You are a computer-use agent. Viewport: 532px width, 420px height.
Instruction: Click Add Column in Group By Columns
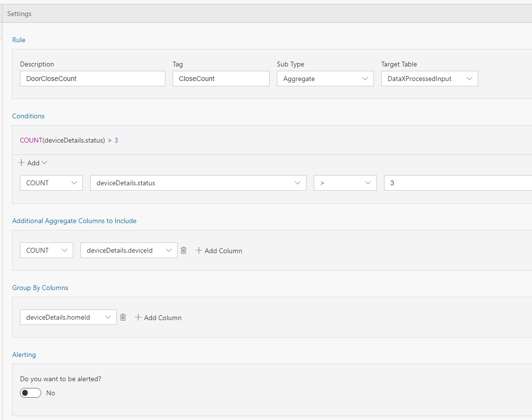[158, 318]
